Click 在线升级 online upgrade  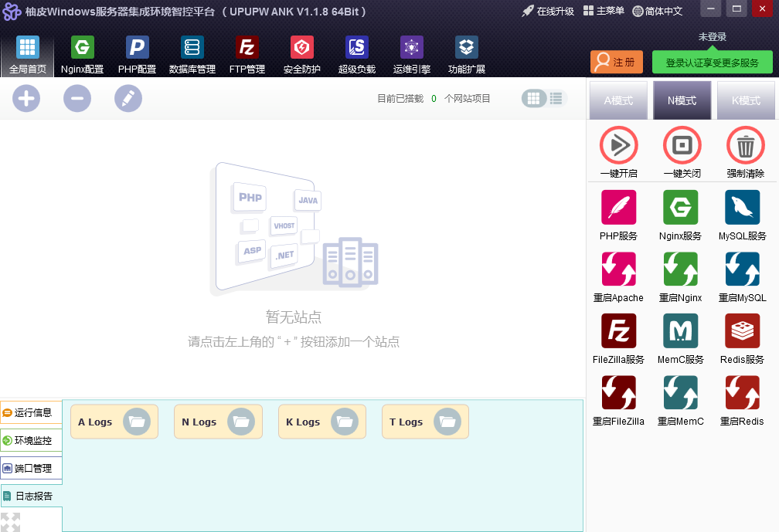pyautogui.click(x=548, y=11)
